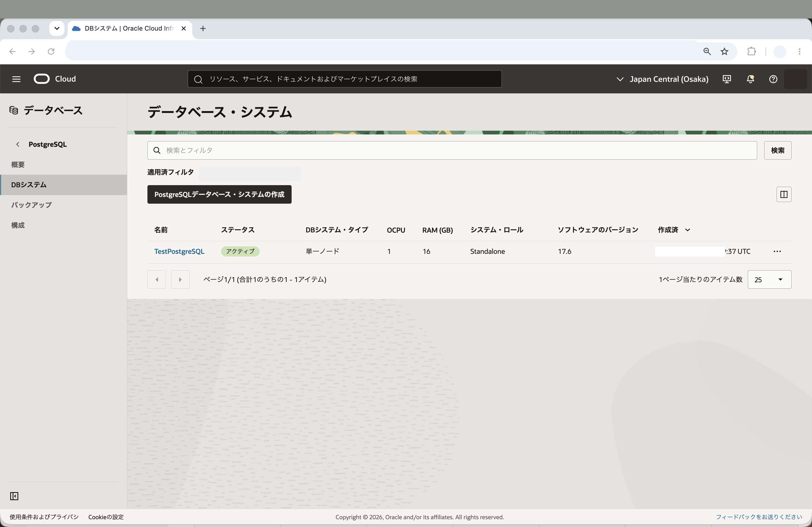Open the table column settings icon
Image resolution: width=812 pixels, height=527 pixels.
coord(784,194)
